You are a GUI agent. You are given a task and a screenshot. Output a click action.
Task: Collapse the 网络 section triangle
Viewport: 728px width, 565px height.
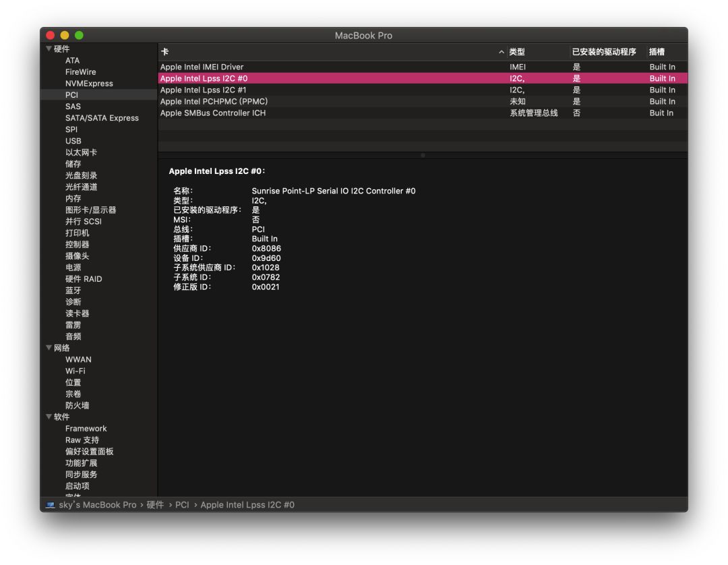point(49,347)
